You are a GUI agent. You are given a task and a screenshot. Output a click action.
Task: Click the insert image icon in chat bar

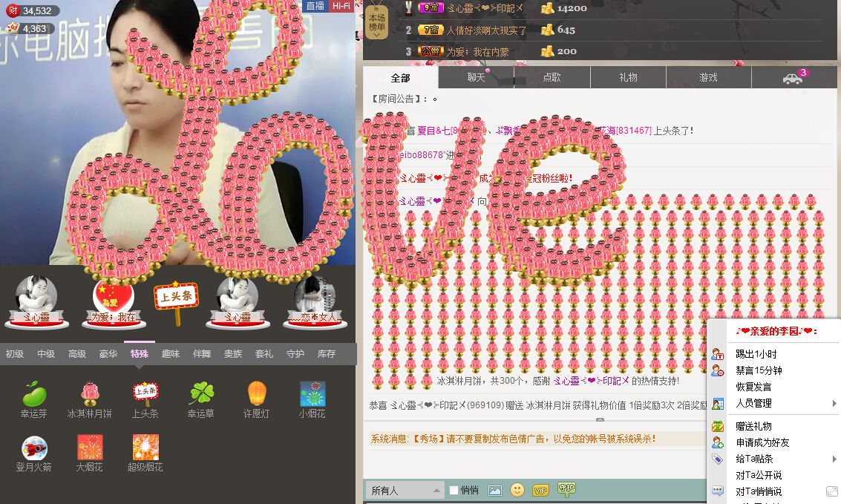point(495,490)
